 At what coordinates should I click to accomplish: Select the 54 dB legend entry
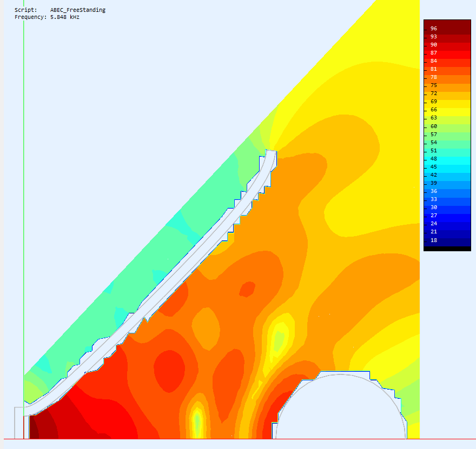click(433, 143)
